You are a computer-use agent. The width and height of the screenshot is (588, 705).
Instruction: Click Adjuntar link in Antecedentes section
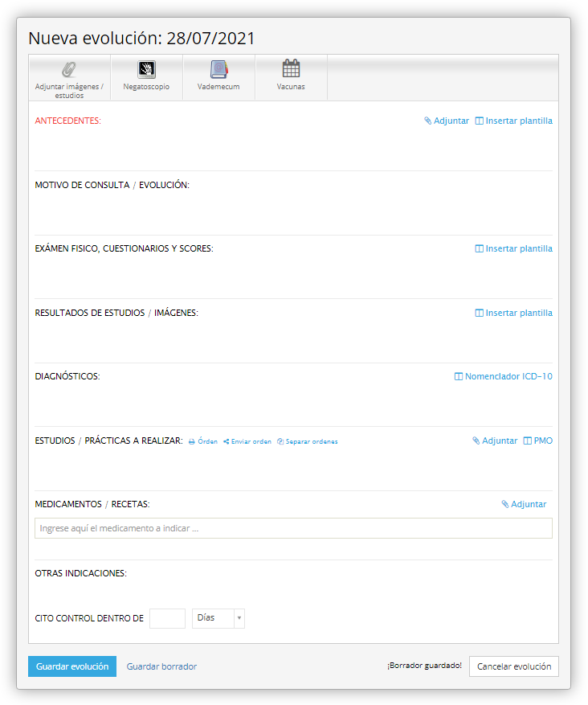tap(447, 121)
